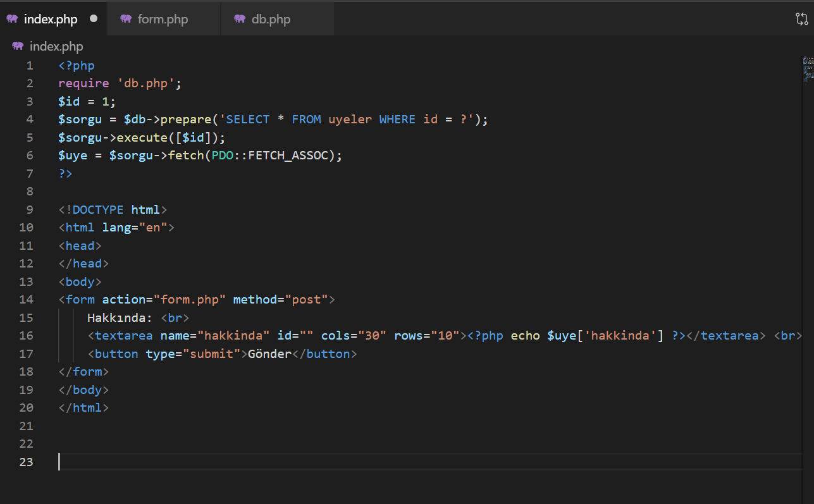Click the lang="en" attribute value
The image size is (814, 504).
[x=153, y=228]
